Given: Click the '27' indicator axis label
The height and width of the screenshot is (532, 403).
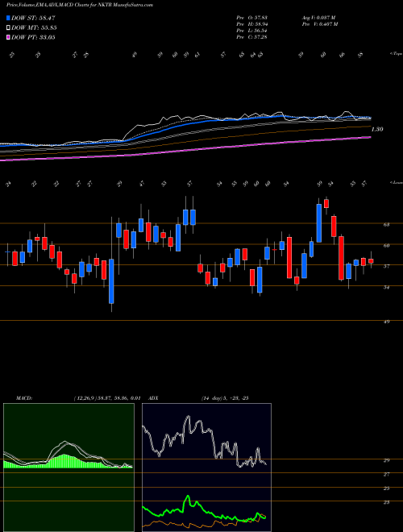Looking at the screenshot, I should [386, 474].
